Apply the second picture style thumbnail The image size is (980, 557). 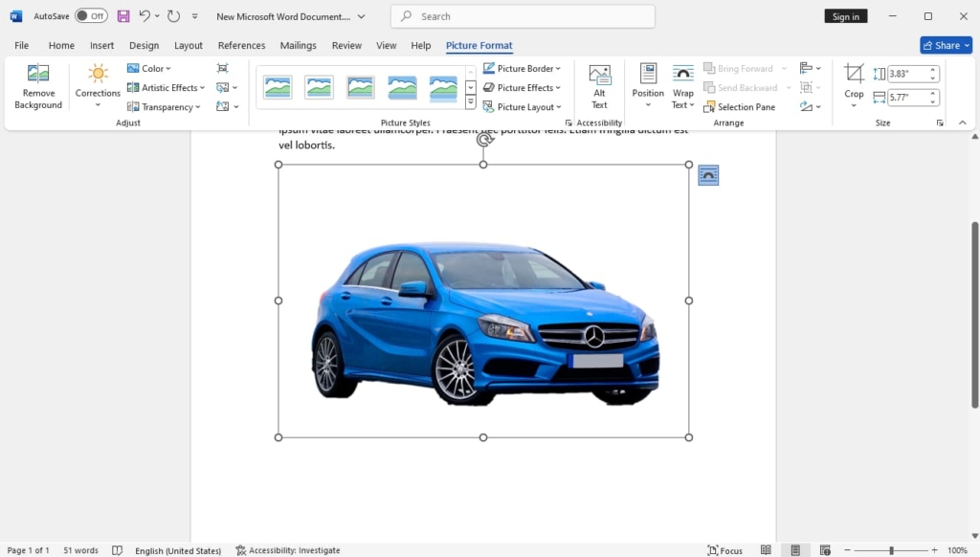click(319, 87)
